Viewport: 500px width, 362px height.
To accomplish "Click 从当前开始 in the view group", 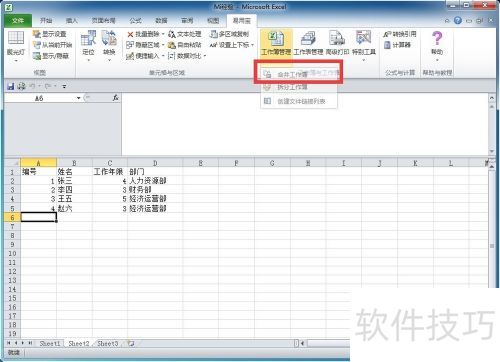I will click(52, 45).
